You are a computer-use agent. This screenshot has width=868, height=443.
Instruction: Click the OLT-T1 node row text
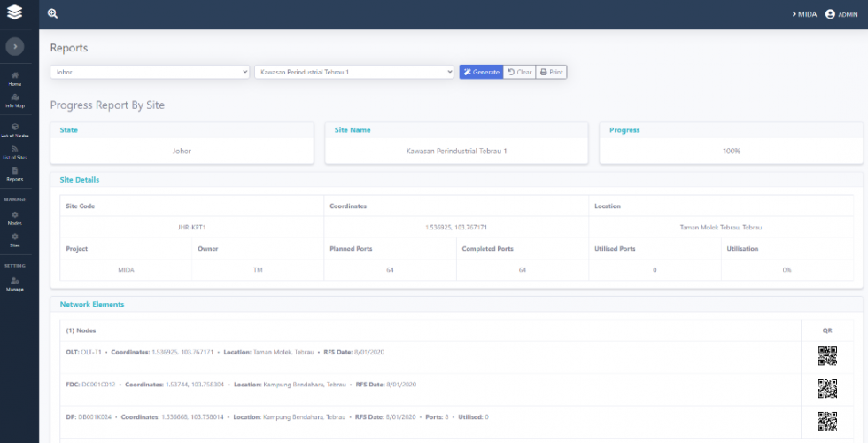click(x=225, y=353)
